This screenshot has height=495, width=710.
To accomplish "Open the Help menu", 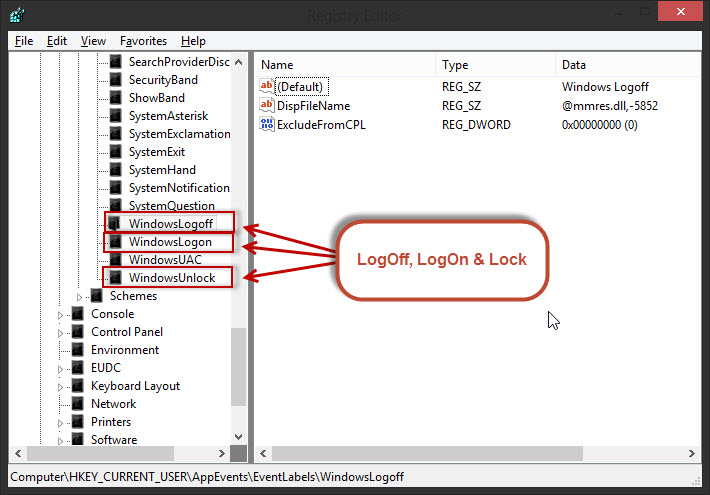I will tap(193, 41).
